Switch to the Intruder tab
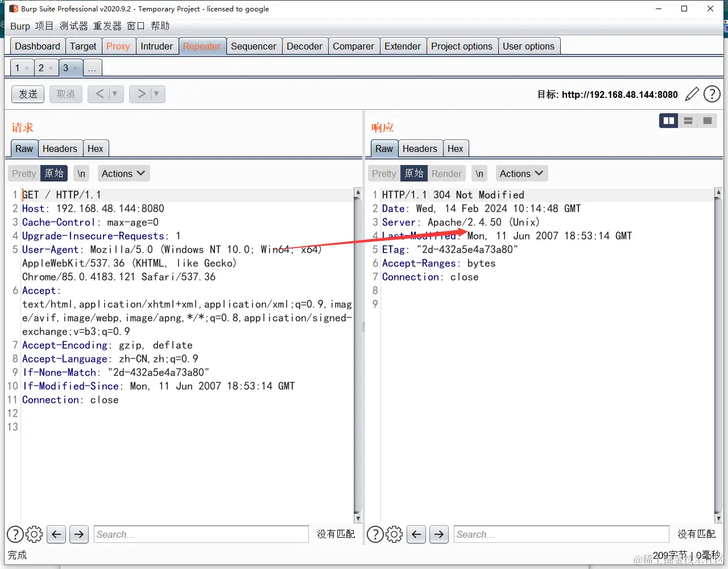This screenshot has width=728, height=569. (157, 46)
